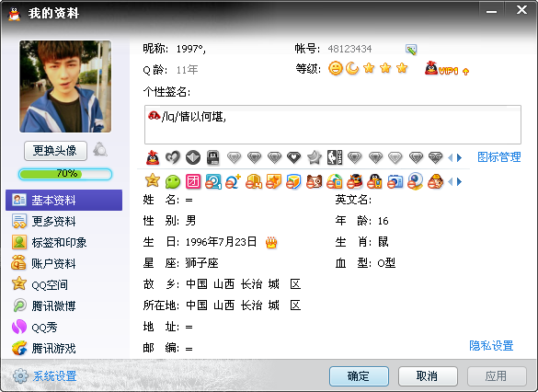Select the 基本资料 tab
This screenshot has height=392, width=538.
click(x=63, y=200)
